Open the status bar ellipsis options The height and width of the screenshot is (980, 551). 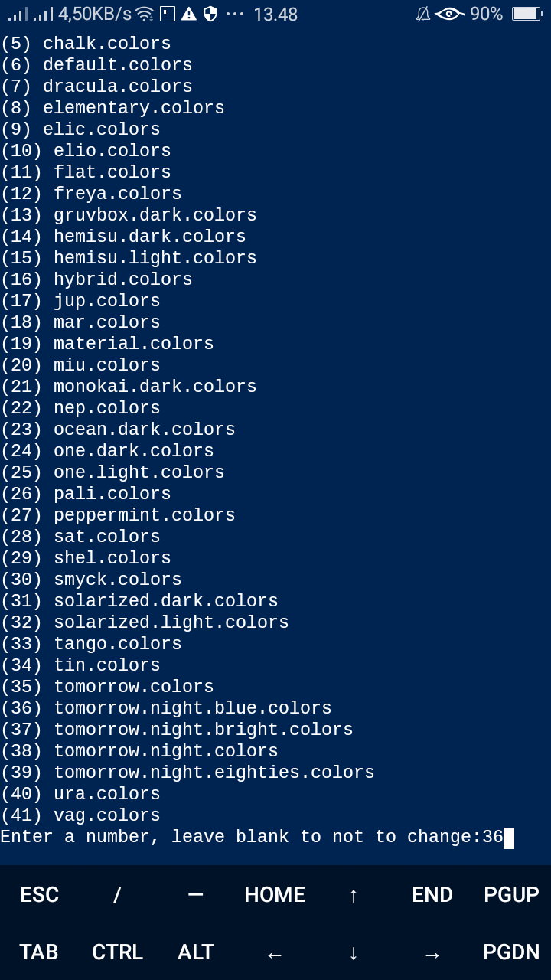click(x=236, y=13)
